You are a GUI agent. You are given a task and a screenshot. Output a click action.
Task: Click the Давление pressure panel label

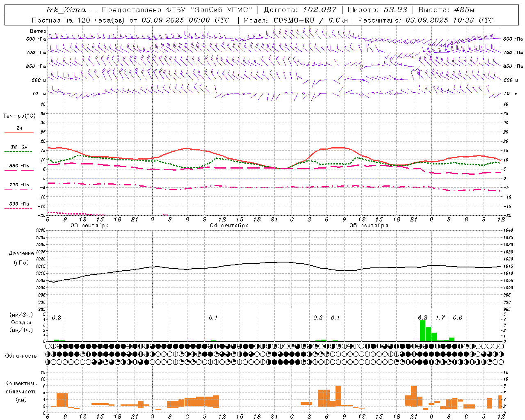pos(21,253)
